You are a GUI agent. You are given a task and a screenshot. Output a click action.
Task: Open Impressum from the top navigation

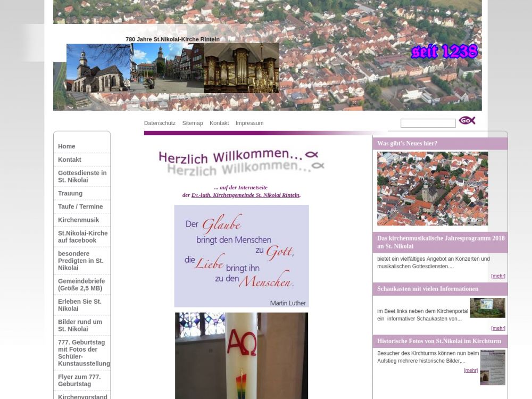coord(249,123)
